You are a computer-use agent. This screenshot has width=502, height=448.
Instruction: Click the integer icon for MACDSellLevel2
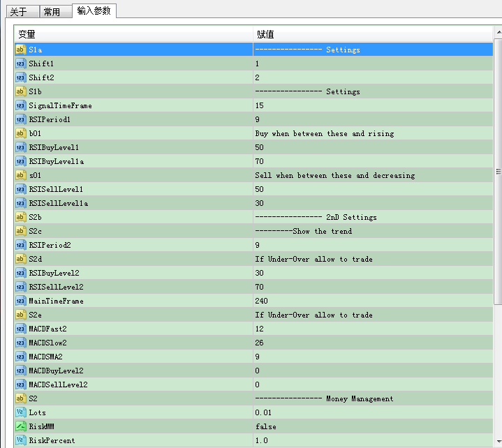point(20,384)
